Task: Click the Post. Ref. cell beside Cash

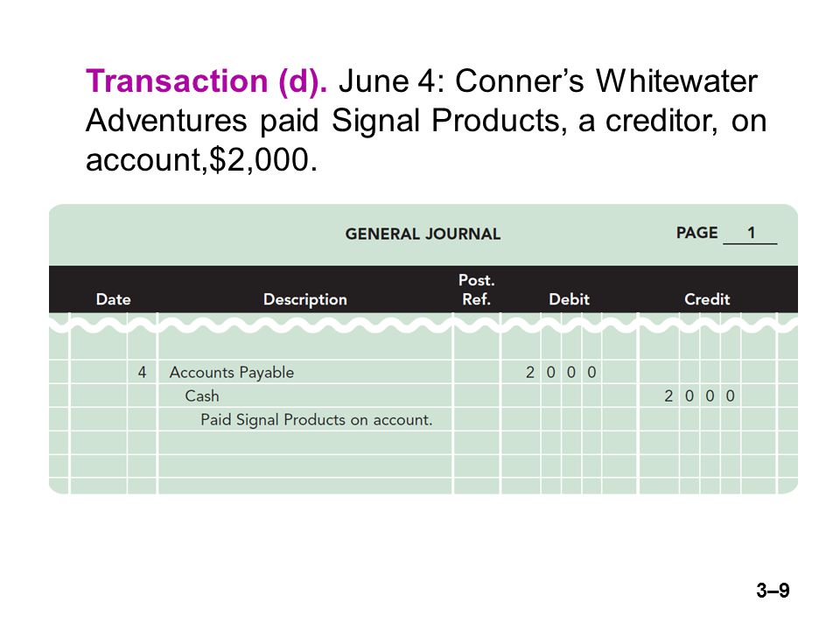Action: [x=477, y=395]
